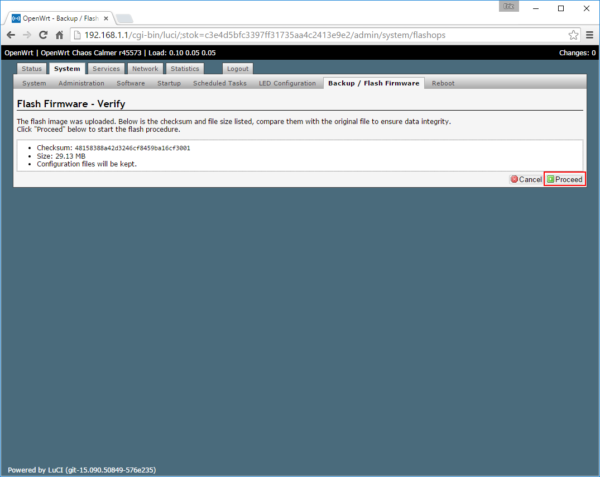Open the Chrome hamburger menu
This screenshot has height=477, width=600.
click(x=589, y=34)
